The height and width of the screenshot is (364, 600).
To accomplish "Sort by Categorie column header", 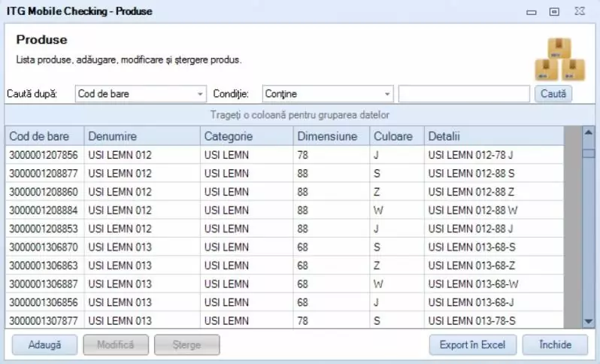I will [x=247, y=136].
